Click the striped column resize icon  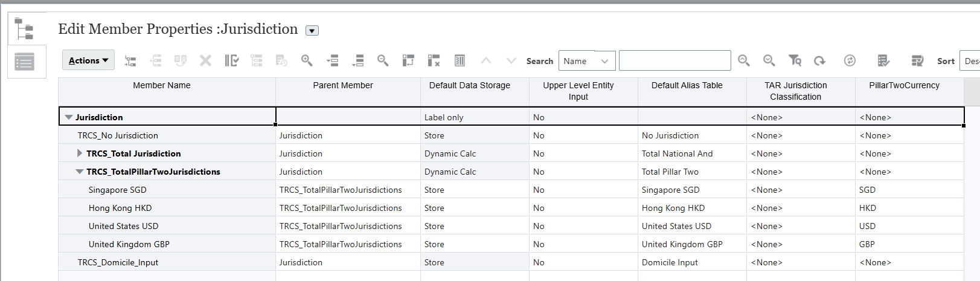coord(460,60)
